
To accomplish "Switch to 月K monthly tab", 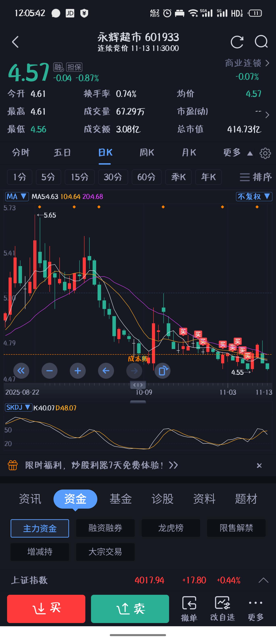I will (189, 153).
